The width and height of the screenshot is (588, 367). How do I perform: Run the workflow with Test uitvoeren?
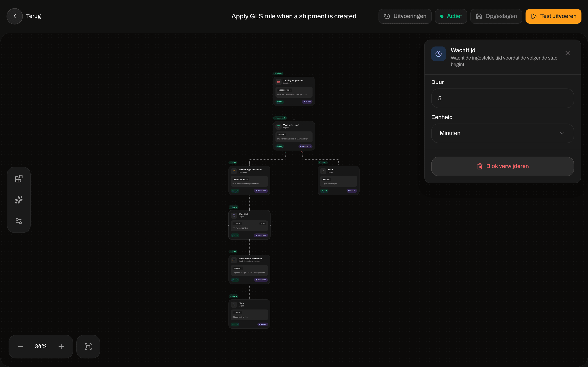click(553, 16)
